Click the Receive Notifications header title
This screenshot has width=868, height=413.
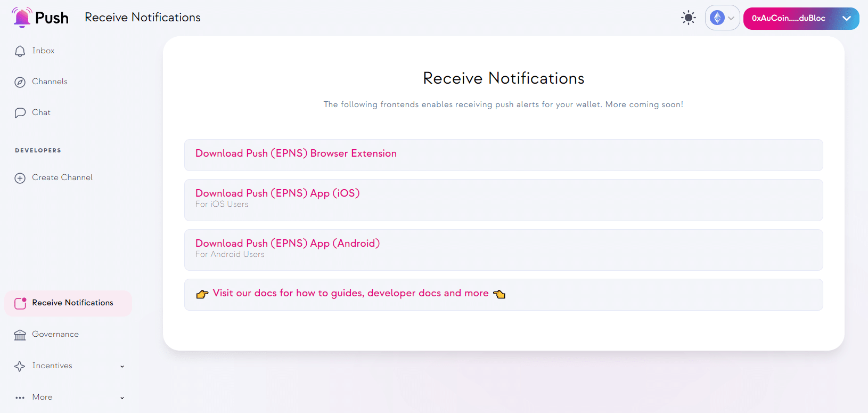click(x=143, y=18)
